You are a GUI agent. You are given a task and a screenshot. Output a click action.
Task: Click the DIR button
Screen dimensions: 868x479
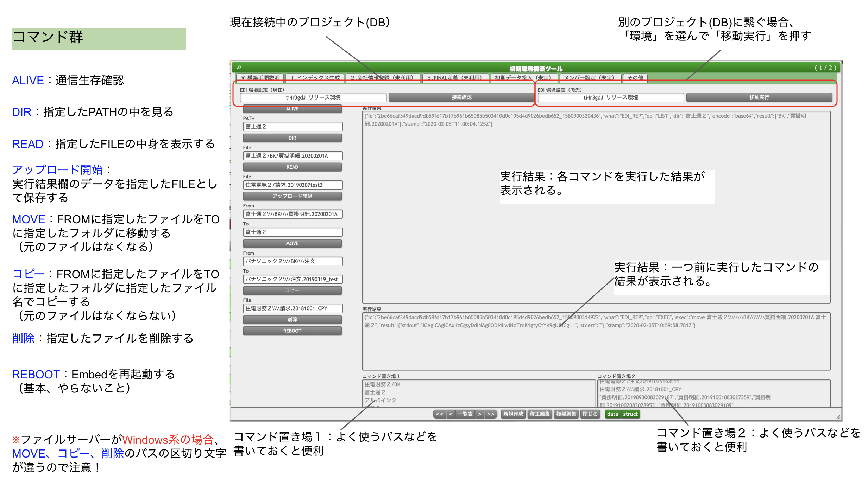(x=292, y=138)
